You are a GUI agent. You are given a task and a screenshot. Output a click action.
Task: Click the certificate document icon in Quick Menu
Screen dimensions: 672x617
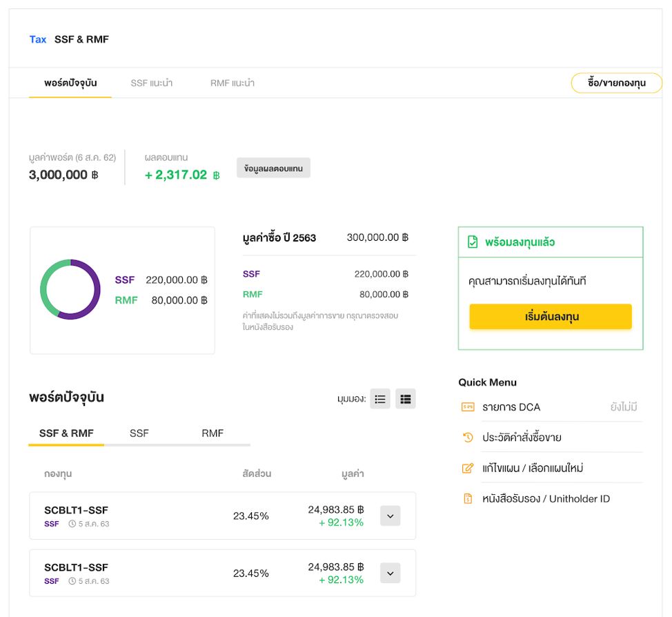click(x=468, y=499)
